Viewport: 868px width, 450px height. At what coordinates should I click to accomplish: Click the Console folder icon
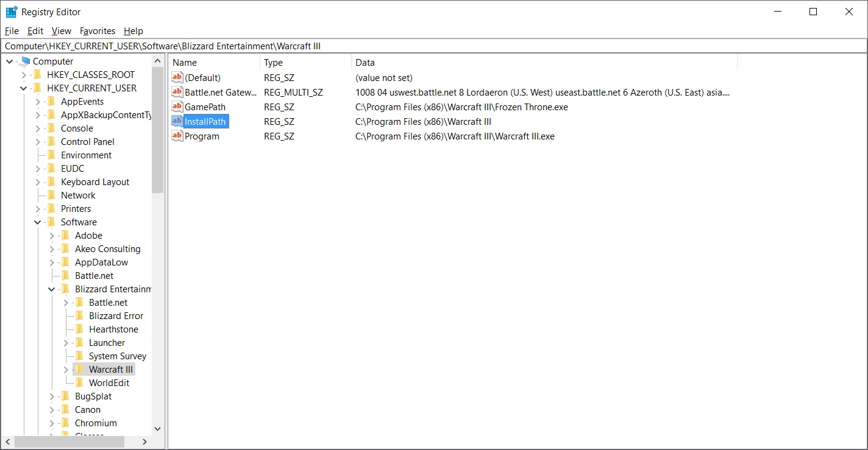52,128
